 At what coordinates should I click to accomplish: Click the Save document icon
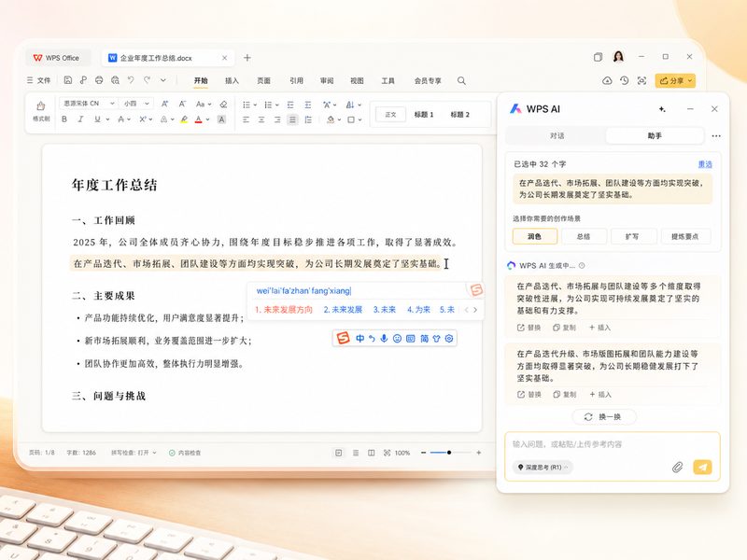[x=67, y=80]
